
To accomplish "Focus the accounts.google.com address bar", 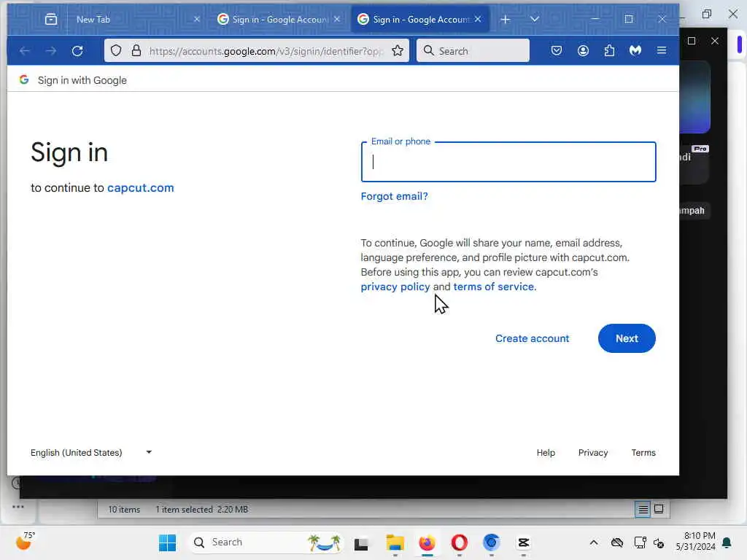I will click(266, 51).
